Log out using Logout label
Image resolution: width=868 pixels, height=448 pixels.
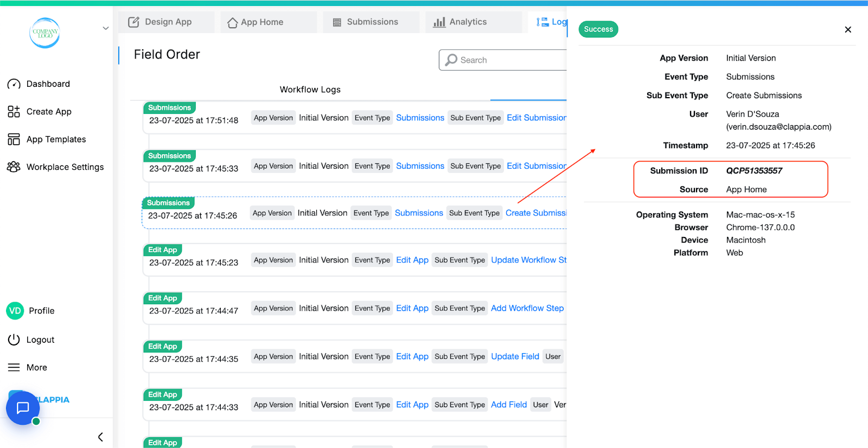(x=40, y=340)
